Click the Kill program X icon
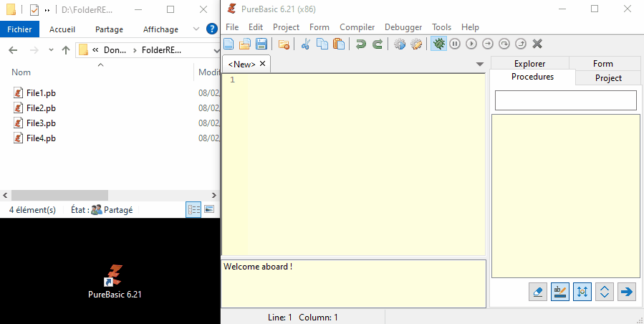This screenshot has height=324, width=644. [537, 44]
